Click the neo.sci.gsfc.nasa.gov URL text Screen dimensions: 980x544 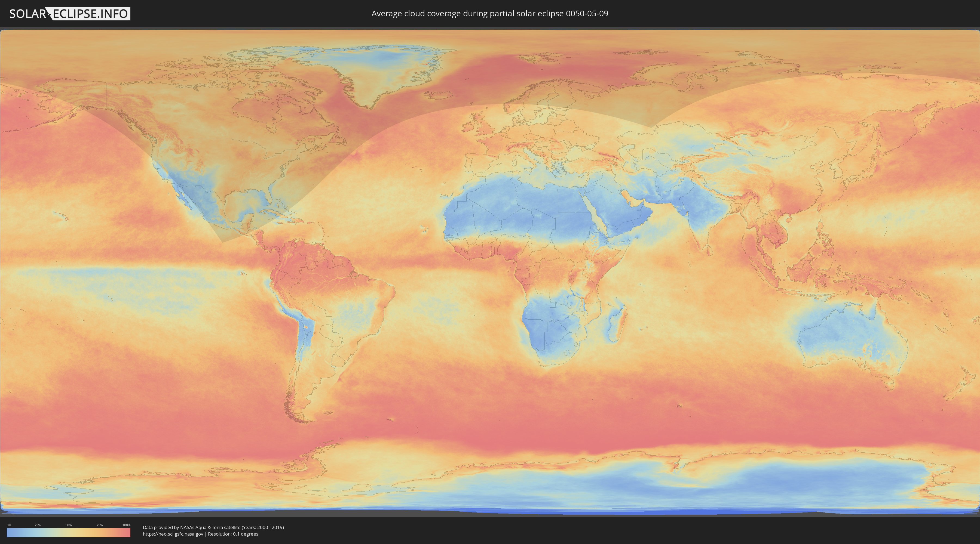[173, 534]
